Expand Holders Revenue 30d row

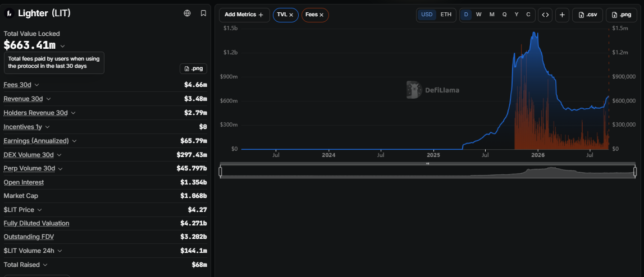click(x=73, y=113)
